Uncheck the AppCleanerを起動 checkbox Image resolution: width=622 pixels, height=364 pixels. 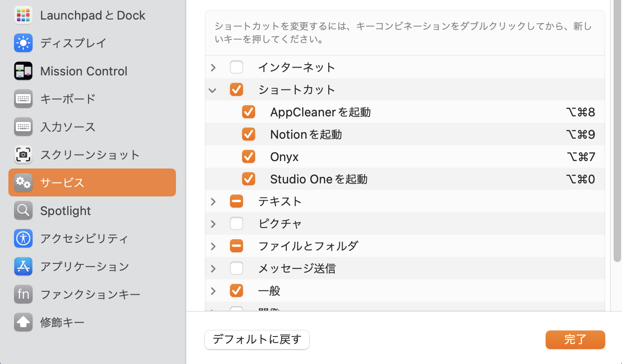(249, 112)
